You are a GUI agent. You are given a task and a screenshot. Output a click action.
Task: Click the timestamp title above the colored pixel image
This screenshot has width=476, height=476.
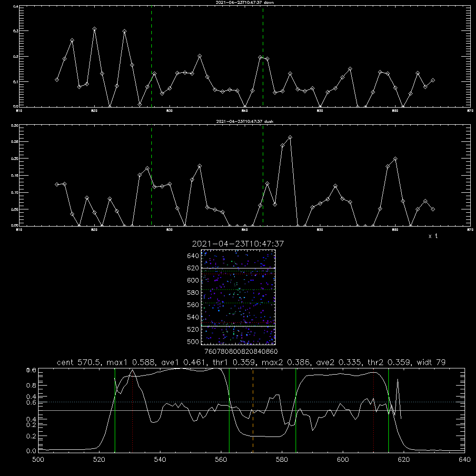point(238,244)
